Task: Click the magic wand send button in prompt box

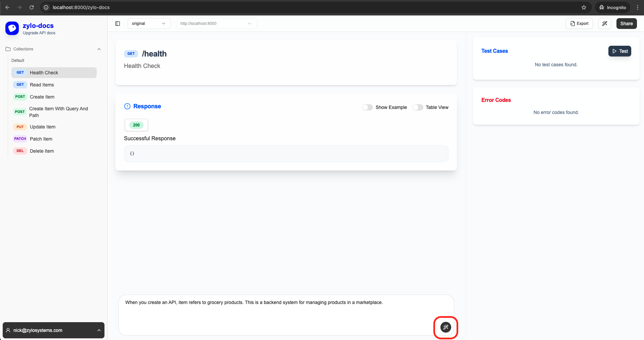Action: click(x=446, y=327)
